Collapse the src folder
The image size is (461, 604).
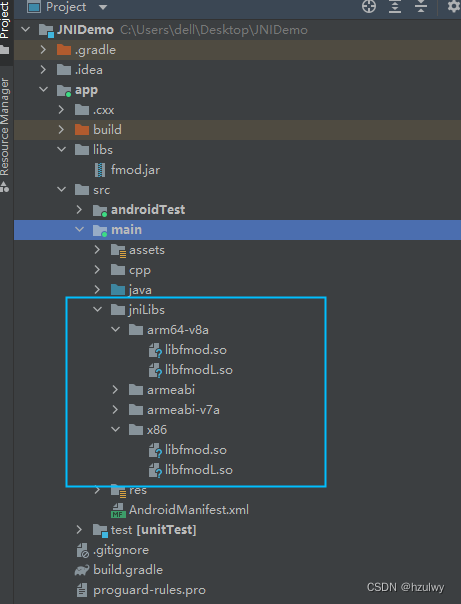coord(62,189)
